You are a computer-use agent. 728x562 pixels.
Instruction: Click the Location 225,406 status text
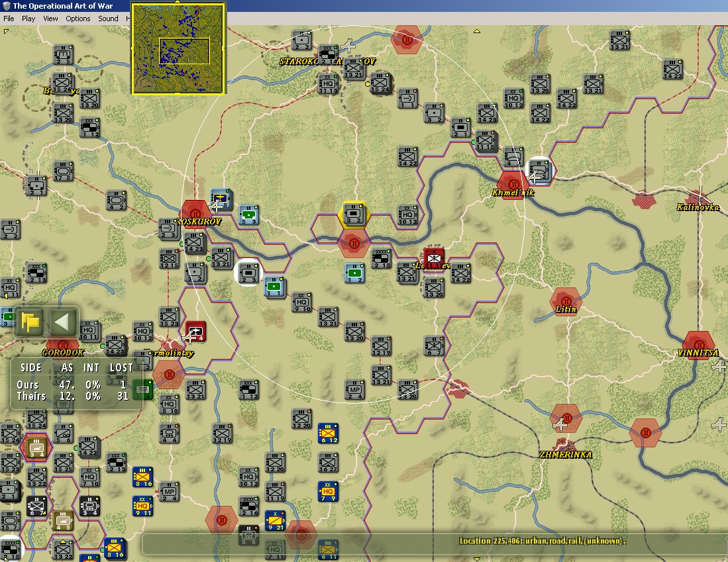[542, 541]
